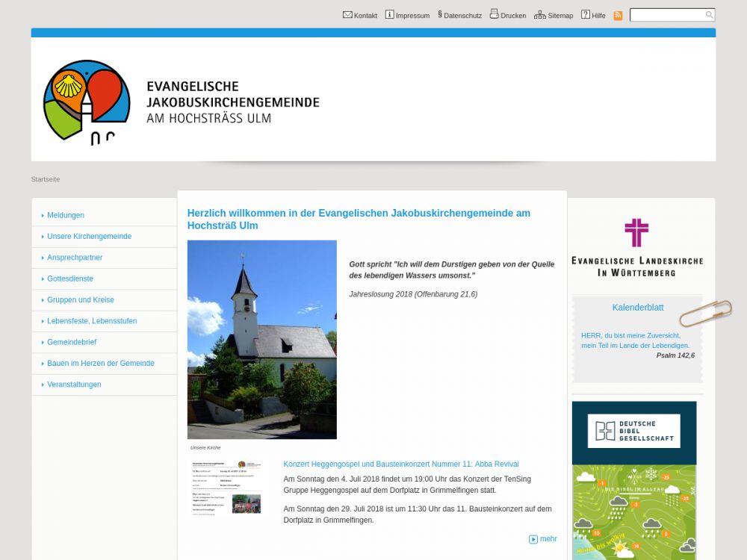Click the search input field
The height and width of the screenshot is (560, 747).
(666, 15)
